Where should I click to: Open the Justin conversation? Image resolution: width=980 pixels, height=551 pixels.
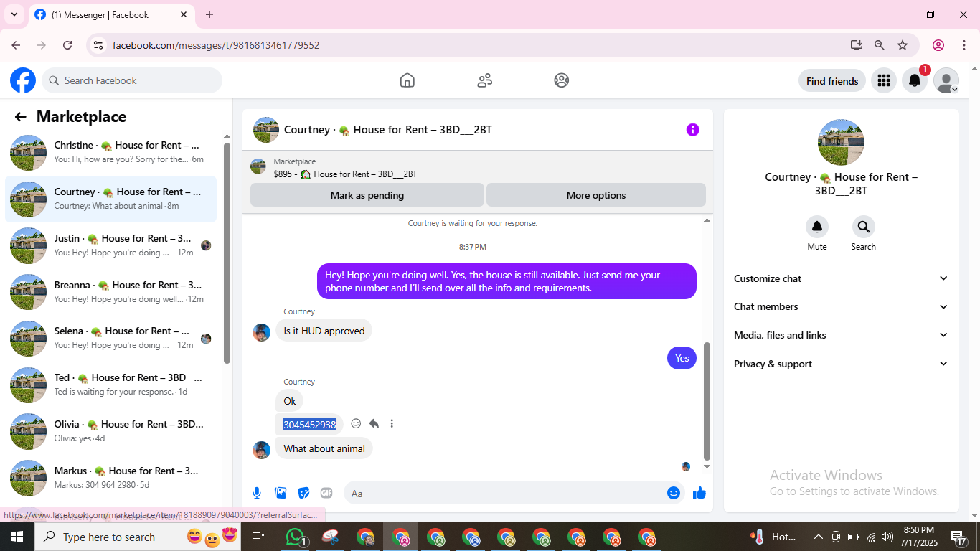(x=110, y=245)
